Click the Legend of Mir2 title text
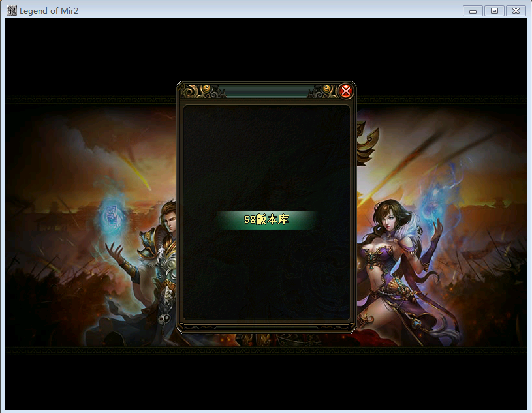Viewport: 532px width, 413px height. click(x=50, y=11)
